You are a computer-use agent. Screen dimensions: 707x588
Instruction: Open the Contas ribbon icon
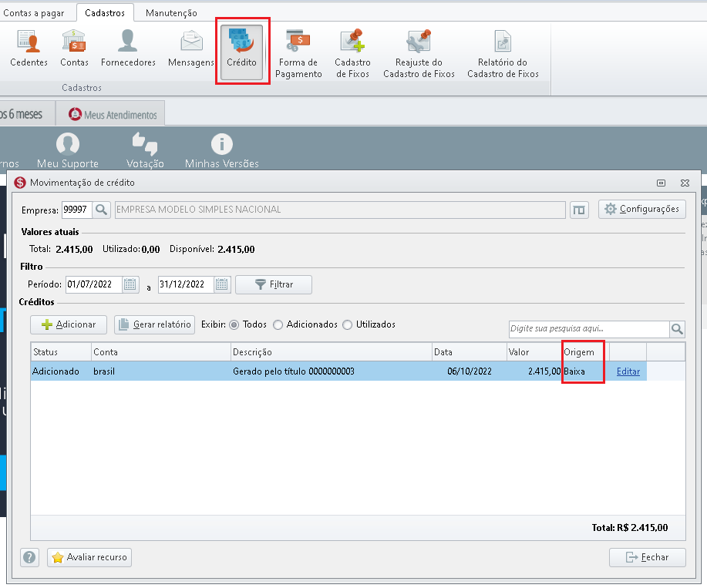click(74, 49)
